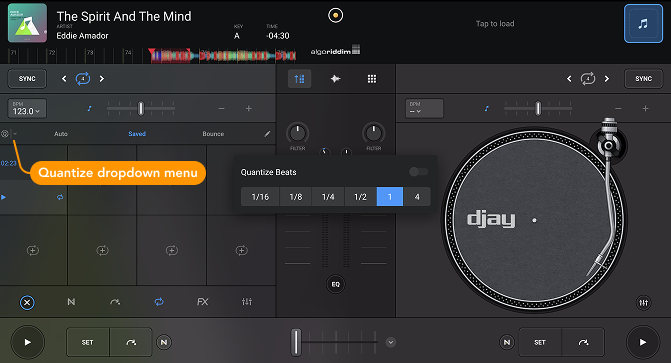Tap to load a track on right deck
This screenshot has height=363, width=671.
coord(495,24)
